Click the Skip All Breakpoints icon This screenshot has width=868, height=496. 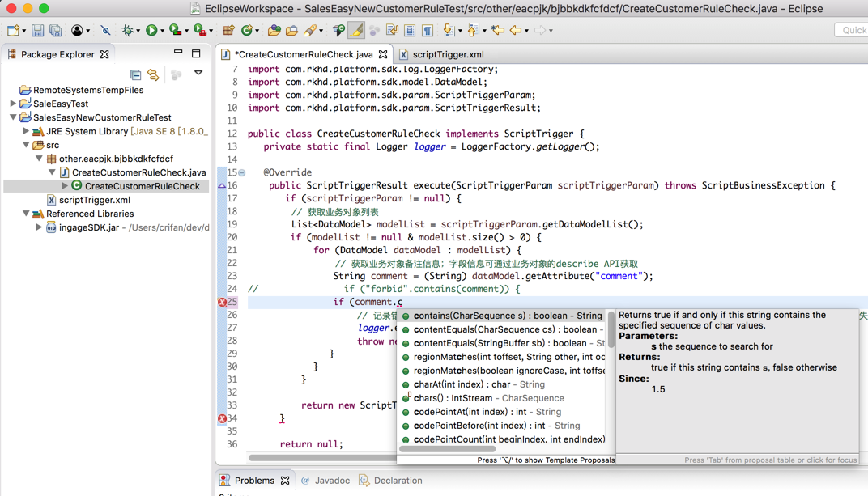coord(105,31)
